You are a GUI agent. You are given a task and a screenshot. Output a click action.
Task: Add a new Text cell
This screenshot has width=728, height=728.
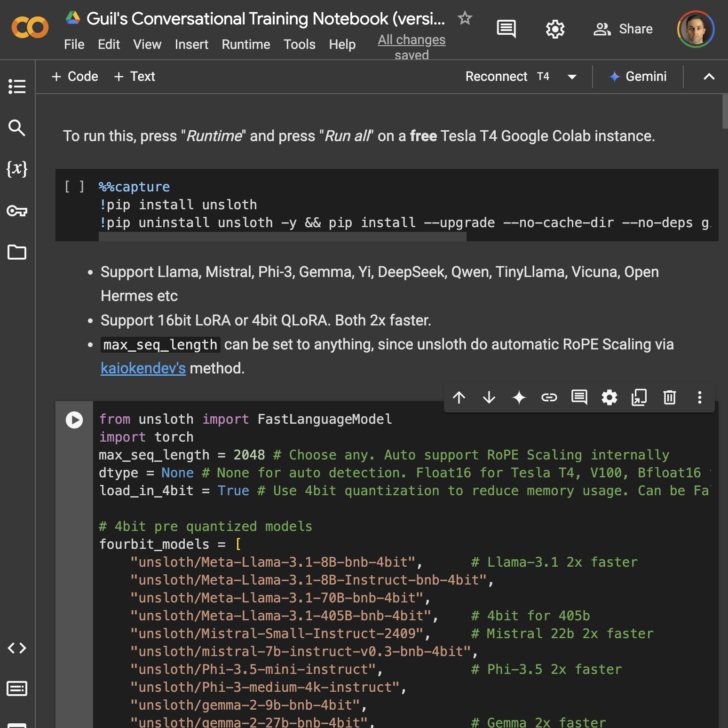(x=135, y=76)
